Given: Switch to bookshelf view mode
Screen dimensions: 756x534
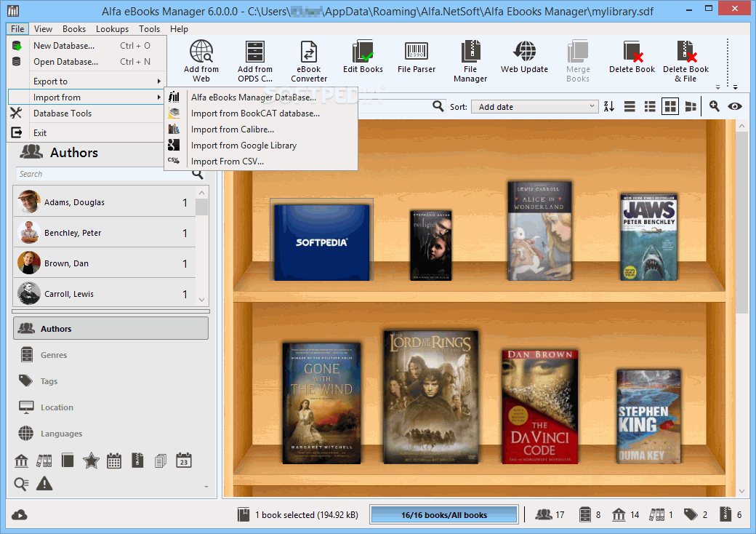Looking at the screenshot, I should 691,107.
